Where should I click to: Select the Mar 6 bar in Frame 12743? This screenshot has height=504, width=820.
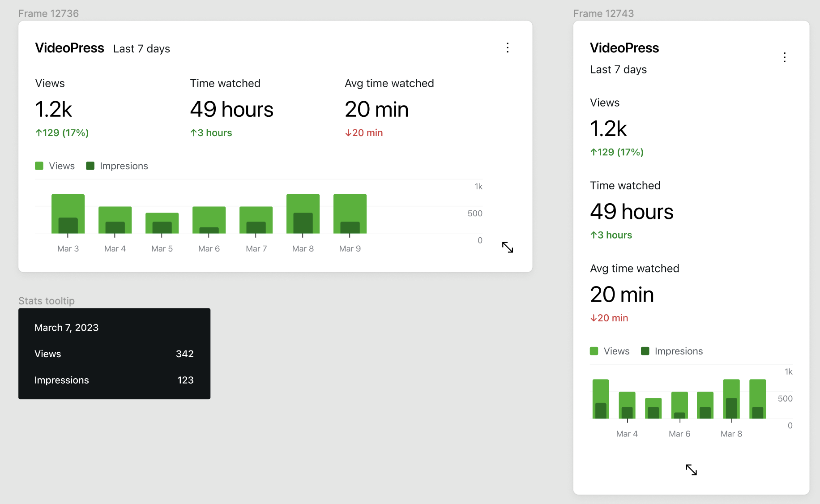(x=679, y=405)
